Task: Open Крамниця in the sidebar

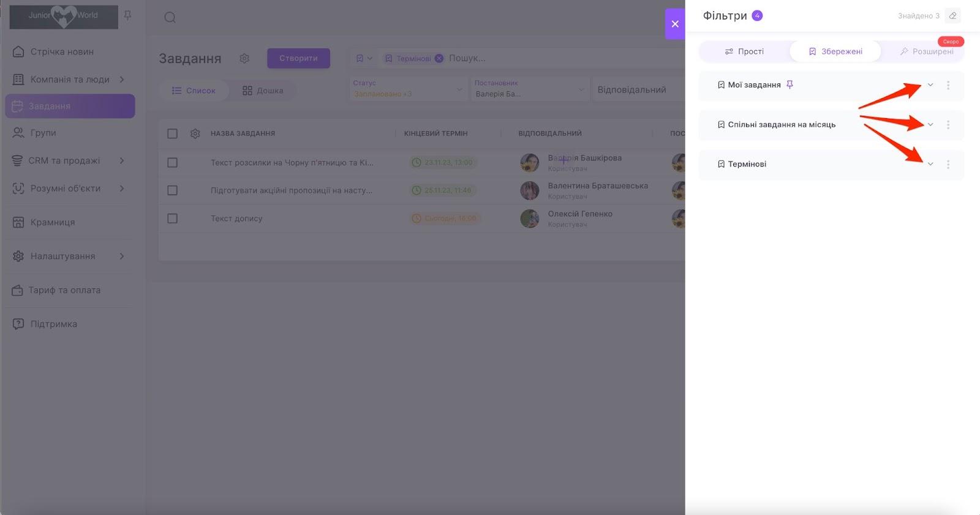Action: pyautogui.click(x=53, y=222)
